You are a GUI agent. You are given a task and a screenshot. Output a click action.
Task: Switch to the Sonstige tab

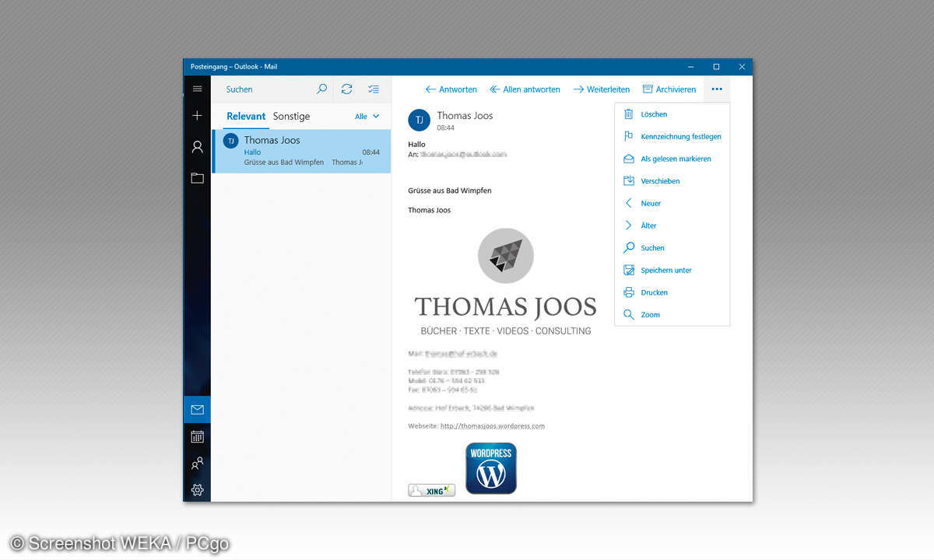tap(291, 117)
